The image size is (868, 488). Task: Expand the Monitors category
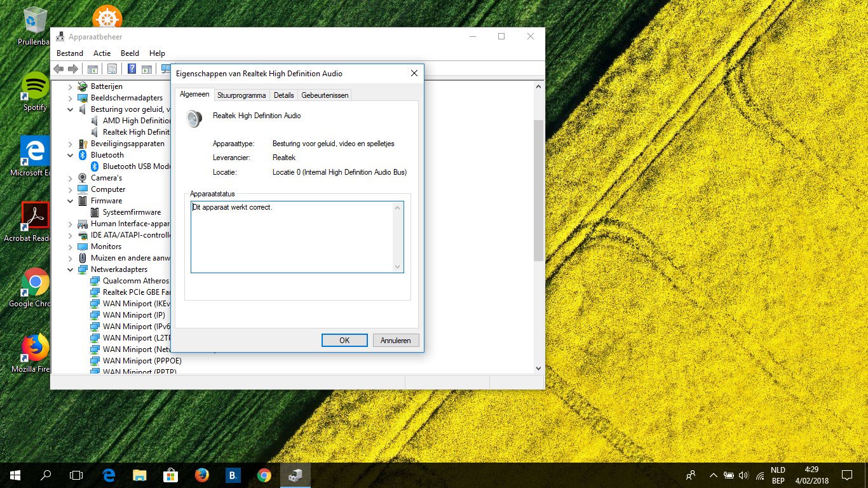coord(71,247)
